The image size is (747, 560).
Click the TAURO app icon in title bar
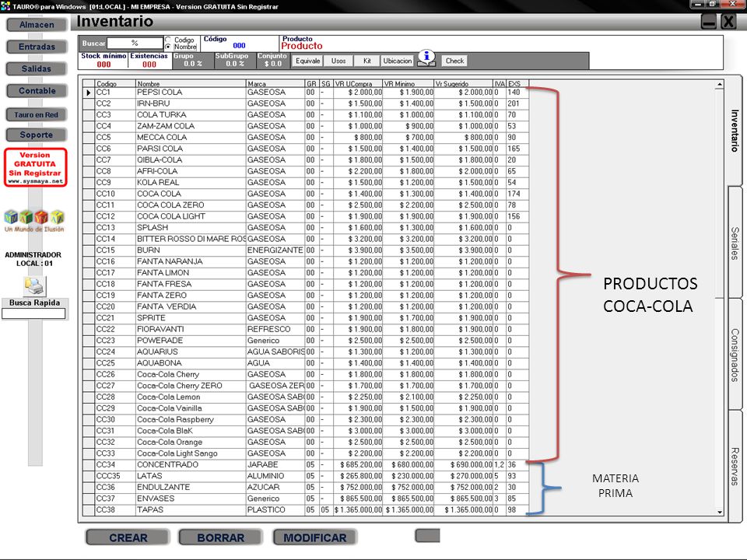5,5
